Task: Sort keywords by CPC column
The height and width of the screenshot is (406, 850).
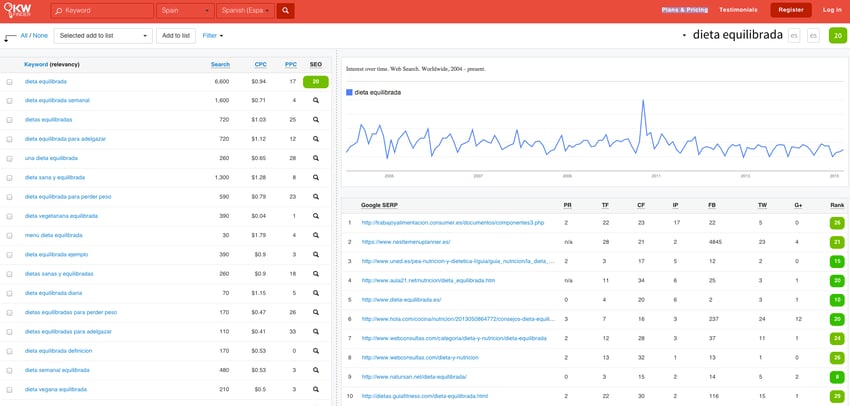Action: pos(261,65)
